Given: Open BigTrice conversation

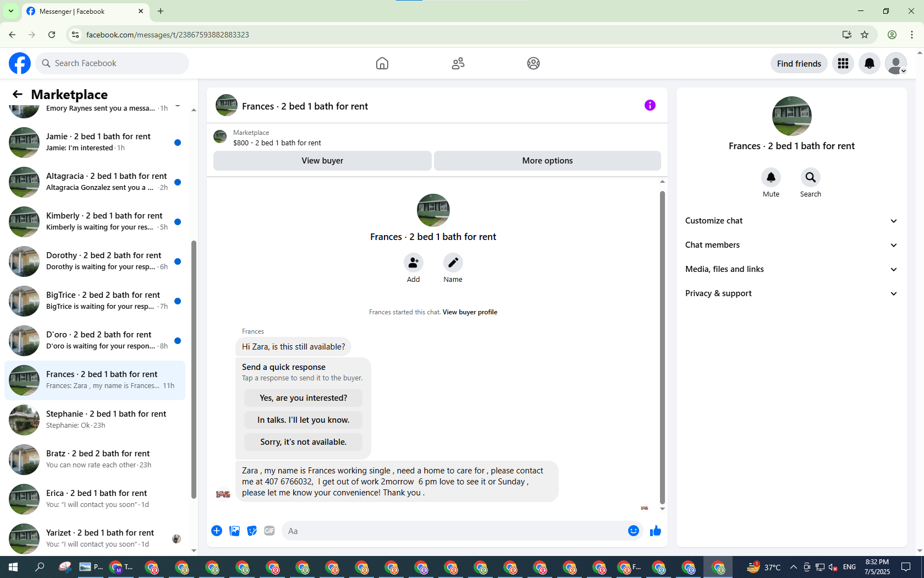Looking at the screenshot, I should coord(95,301).
